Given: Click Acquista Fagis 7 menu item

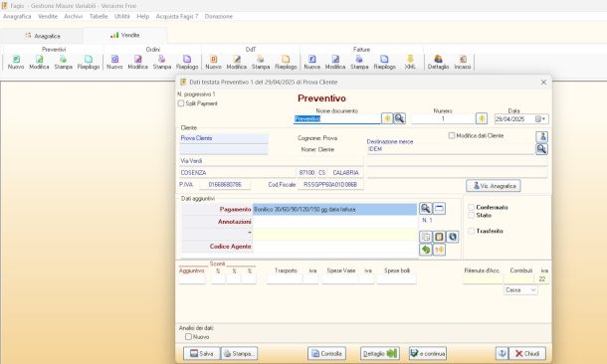Looking at the screenshot, I should point(177,16).
